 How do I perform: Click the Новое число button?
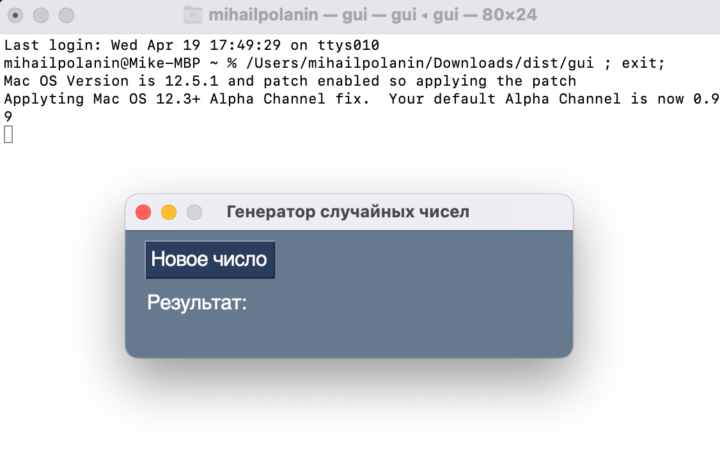(x=210, y=260)
